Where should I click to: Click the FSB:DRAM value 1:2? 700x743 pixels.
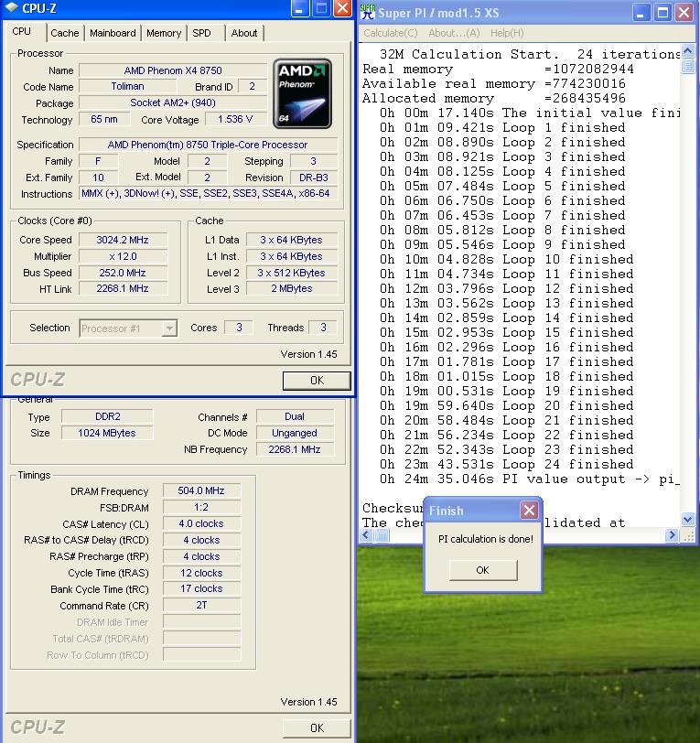click(x=201, y=507)
